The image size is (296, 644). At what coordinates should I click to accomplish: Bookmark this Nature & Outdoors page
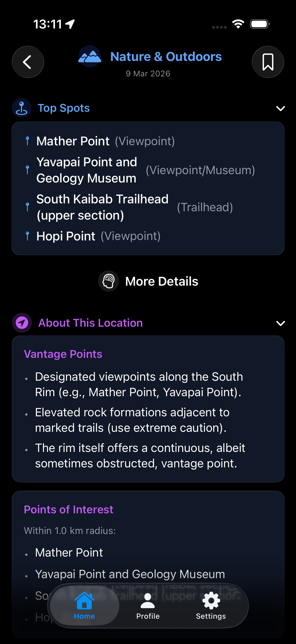click(268, 62)
